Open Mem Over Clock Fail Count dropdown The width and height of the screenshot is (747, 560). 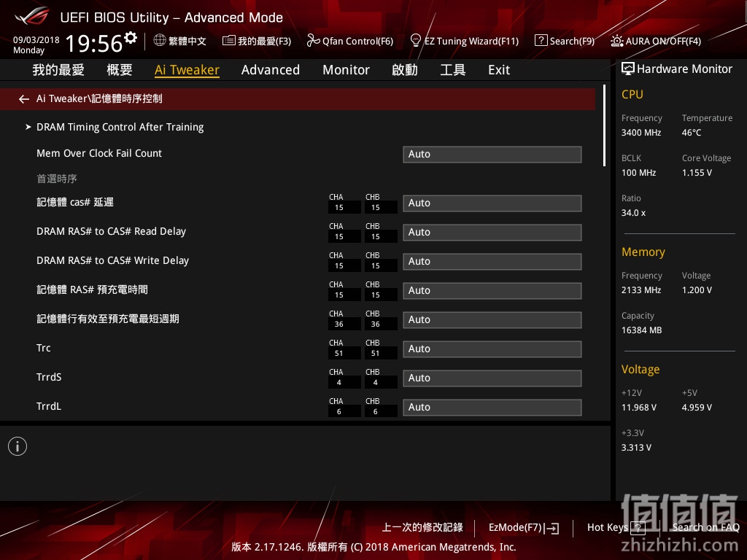[x=492, y=155]
